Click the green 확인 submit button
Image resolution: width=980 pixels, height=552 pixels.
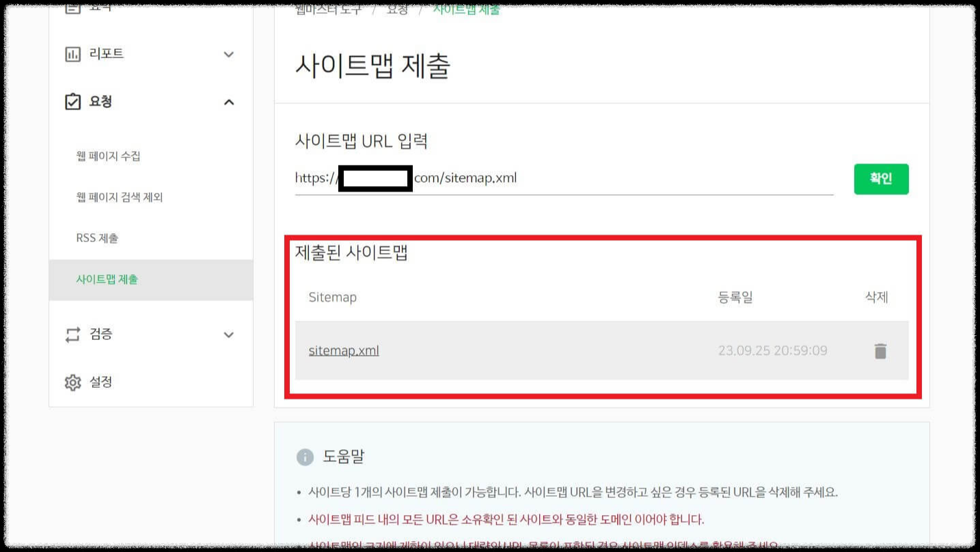[x=880, y=179]
